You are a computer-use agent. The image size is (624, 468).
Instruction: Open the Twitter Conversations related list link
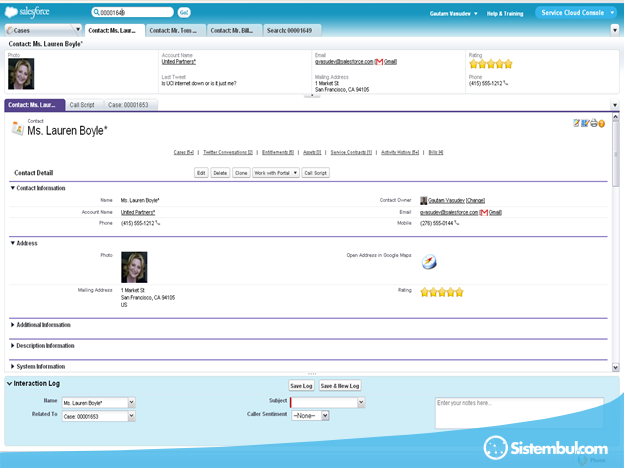(228, 152)
